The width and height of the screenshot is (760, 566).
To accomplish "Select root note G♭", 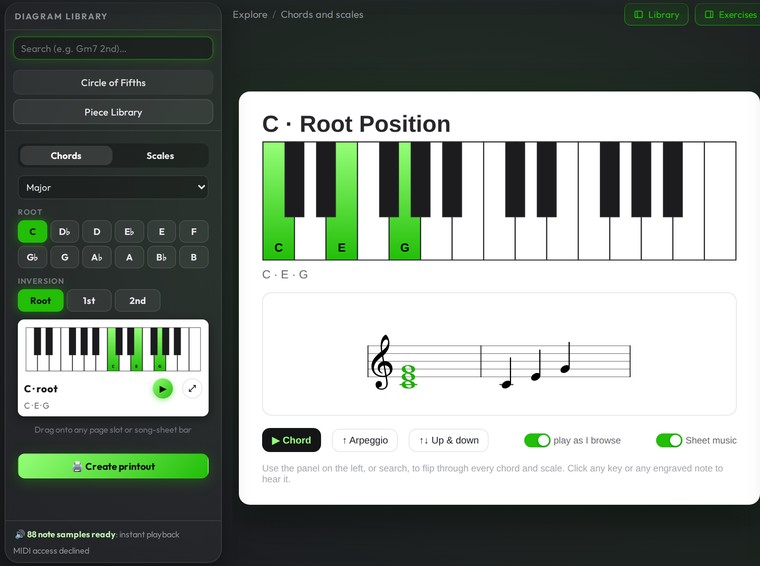I will click(32, 257).
